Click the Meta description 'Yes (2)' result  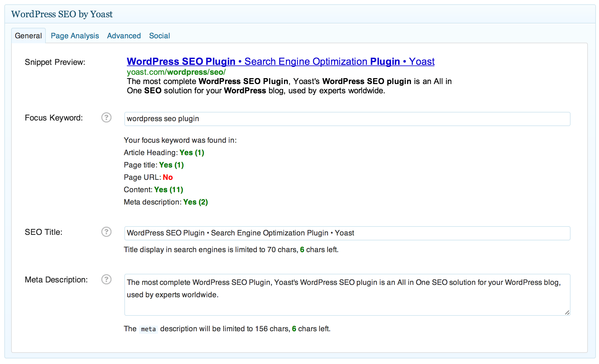pyautogui.click(x=195, y=202)
